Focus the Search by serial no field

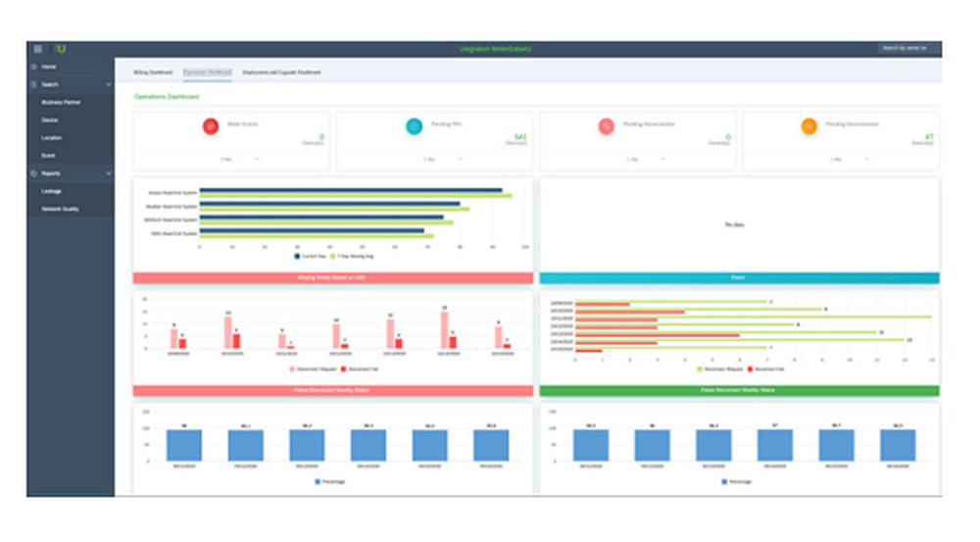(x=908, y=48)
